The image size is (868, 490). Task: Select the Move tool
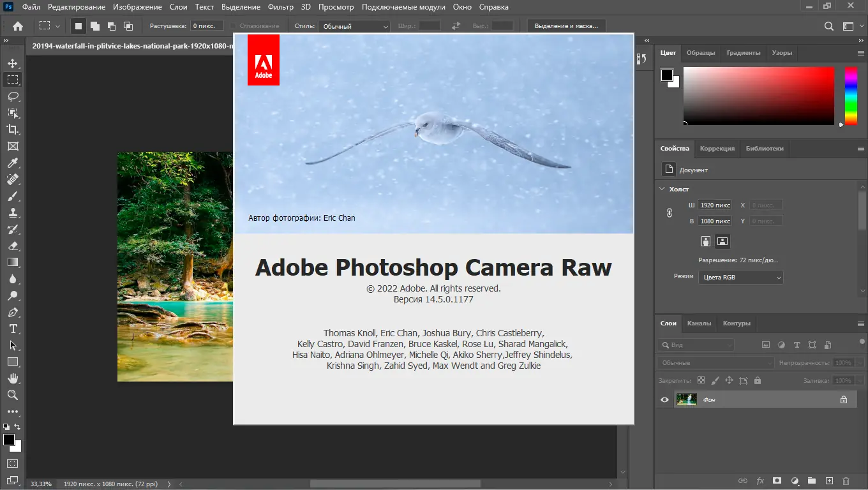(12, 63)
